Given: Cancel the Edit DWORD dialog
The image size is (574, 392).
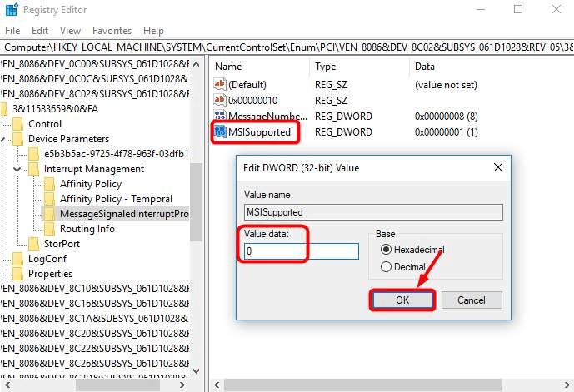Looking at the screenshot, I should point(469,300).
